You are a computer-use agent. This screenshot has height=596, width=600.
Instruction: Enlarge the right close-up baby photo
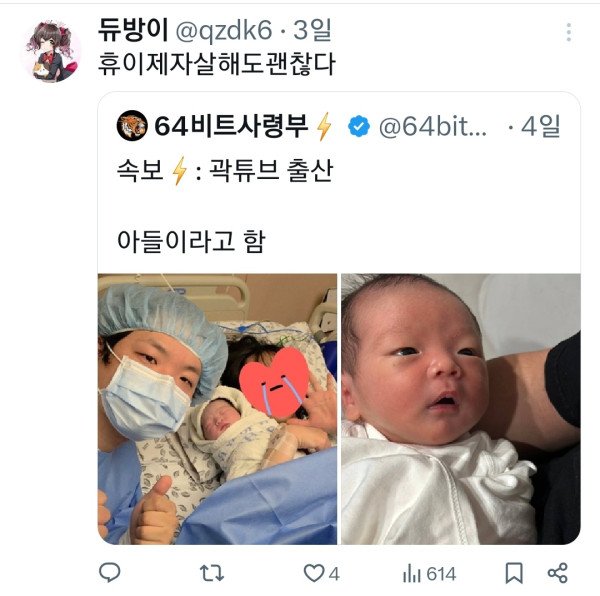pos(460,408)
